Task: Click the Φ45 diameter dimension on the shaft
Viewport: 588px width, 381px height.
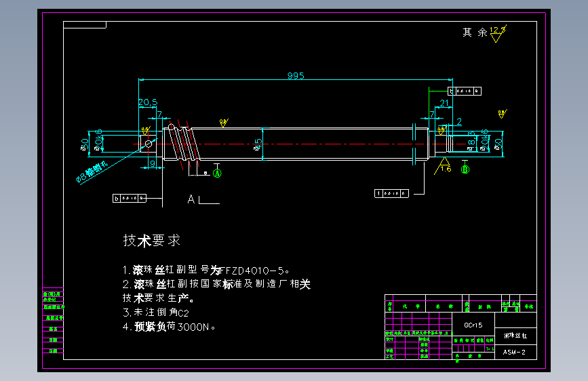Action: (258, 145)
